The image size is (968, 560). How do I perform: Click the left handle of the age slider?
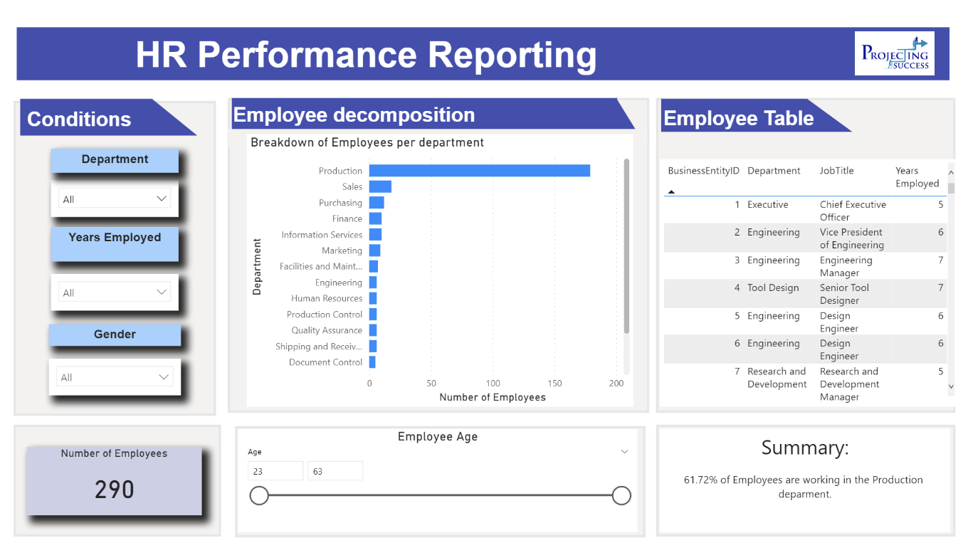point(259,495)
